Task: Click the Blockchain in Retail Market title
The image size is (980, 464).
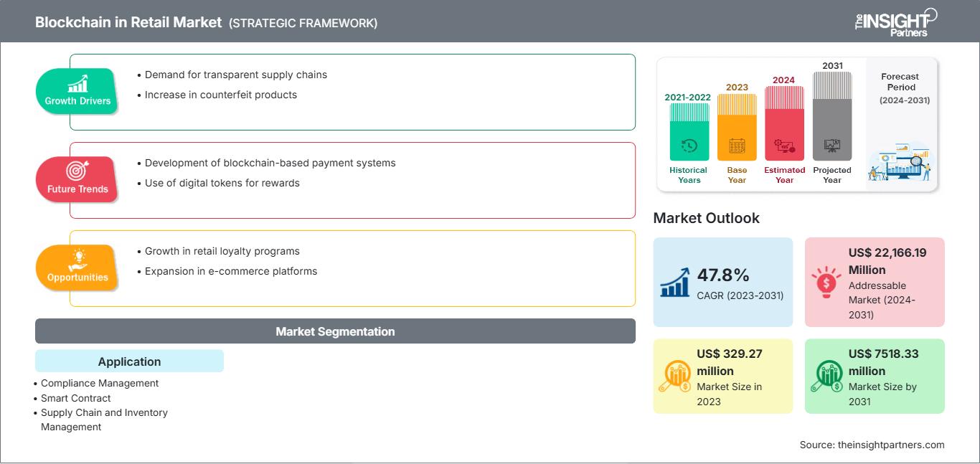Action: click(128, 22)
